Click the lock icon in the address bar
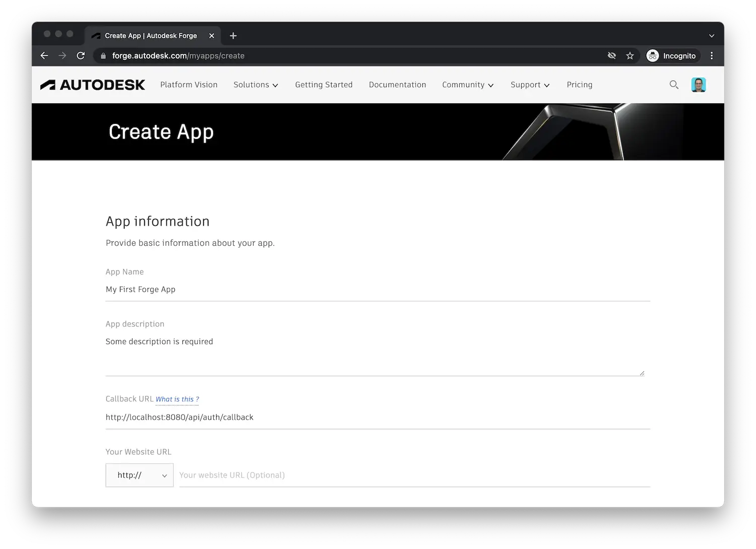This screenshot has width=756, height=549. point(103,56)
